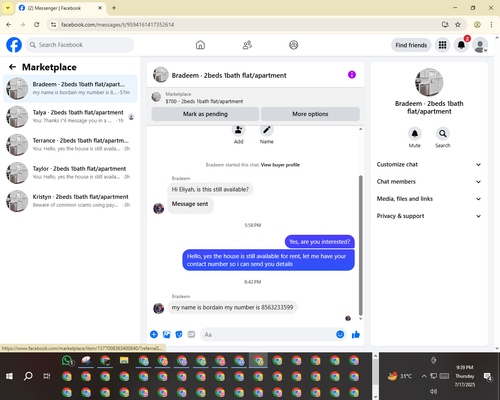Go back from Marketplace with arrow
Screen dimensions: 500x400
click(12, 67)
